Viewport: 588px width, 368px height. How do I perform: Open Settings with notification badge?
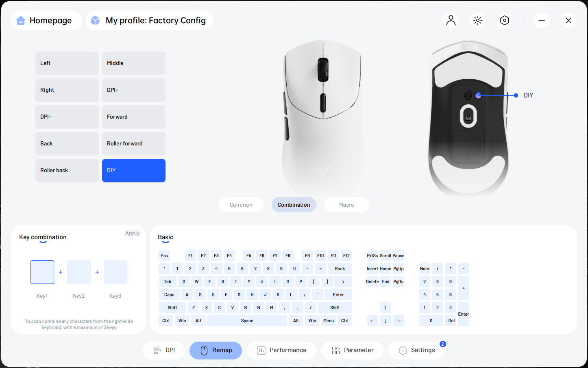click(416, 350)
